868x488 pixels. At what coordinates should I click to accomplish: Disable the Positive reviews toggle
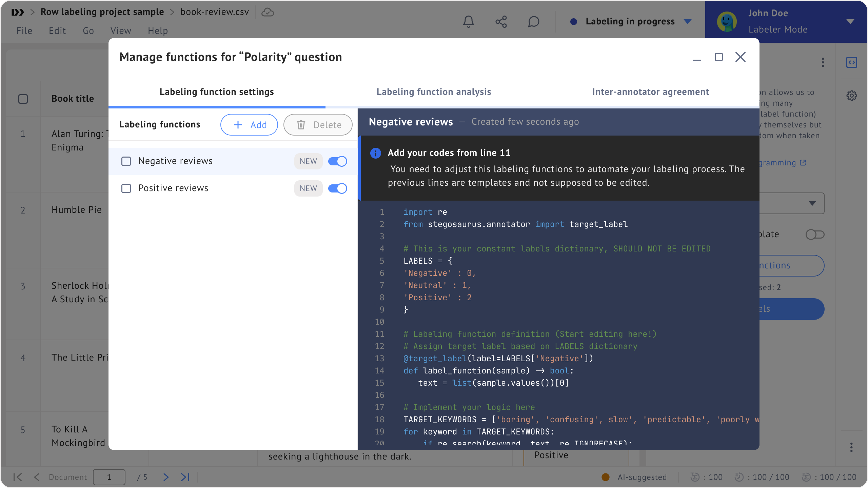click(337, 188)
